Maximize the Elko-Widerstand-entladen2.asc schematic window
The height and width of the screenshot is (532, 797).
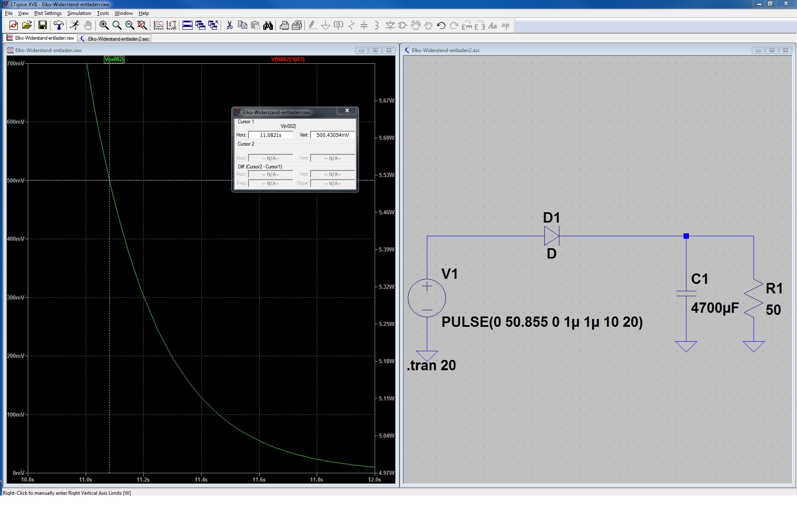click(x=772, y=50)
